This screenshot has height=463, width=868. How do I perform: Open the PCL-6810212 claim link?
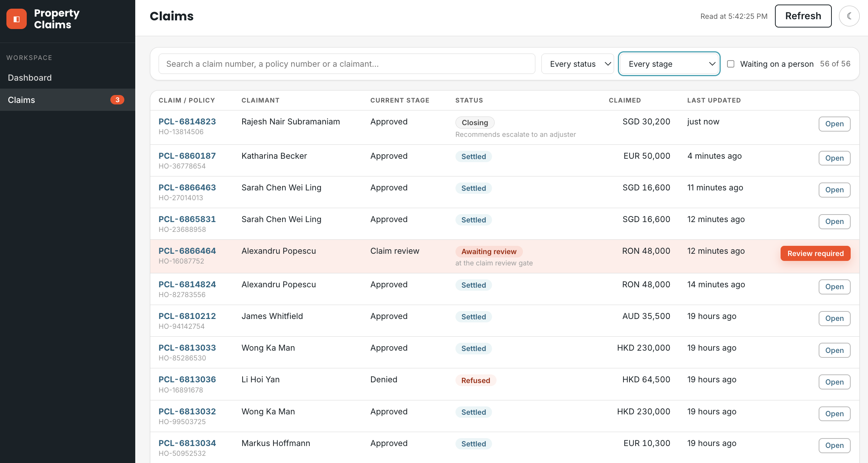click(187, 316)
